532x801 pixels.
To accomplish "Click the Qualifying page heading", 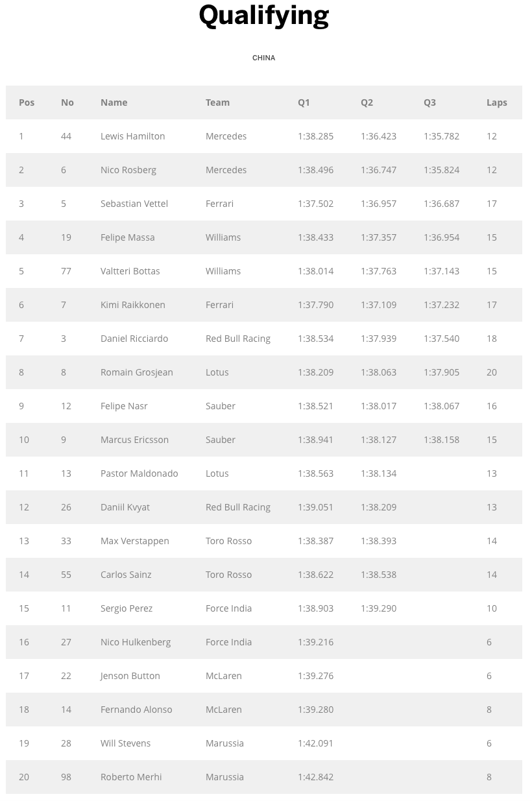I will 264,15.
